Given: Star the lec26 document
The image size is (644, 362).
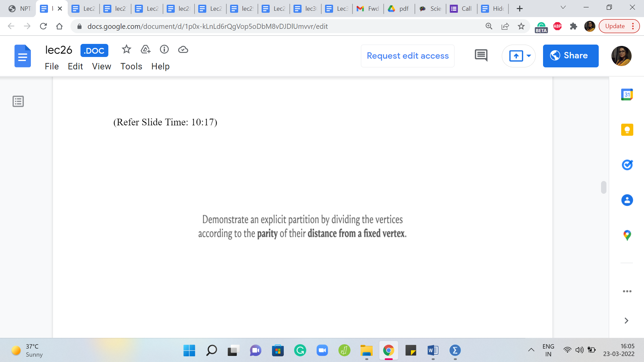Looking at the screenshot, I should click(126, 50).
